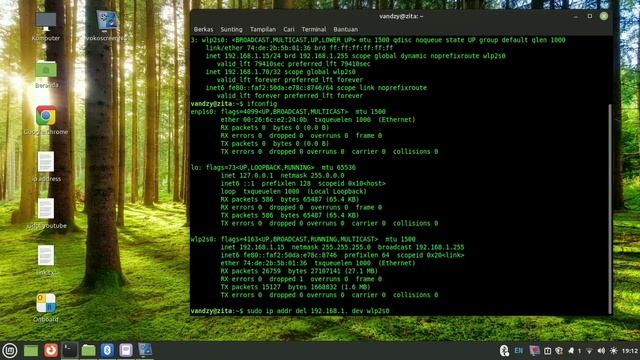The height and width of the screenshot is (360, 640).
Task: Click the brightness sun tray icon
Action: click(613, 351)
